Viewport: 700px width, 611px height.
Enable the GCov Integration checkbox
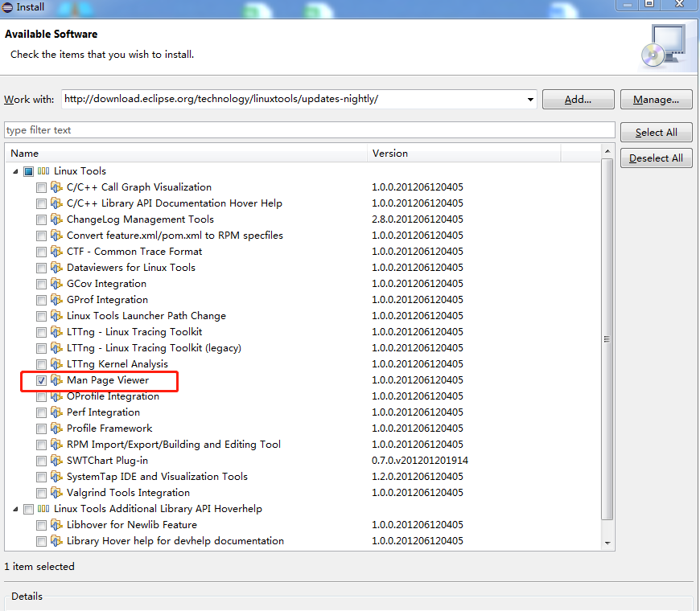41,284
